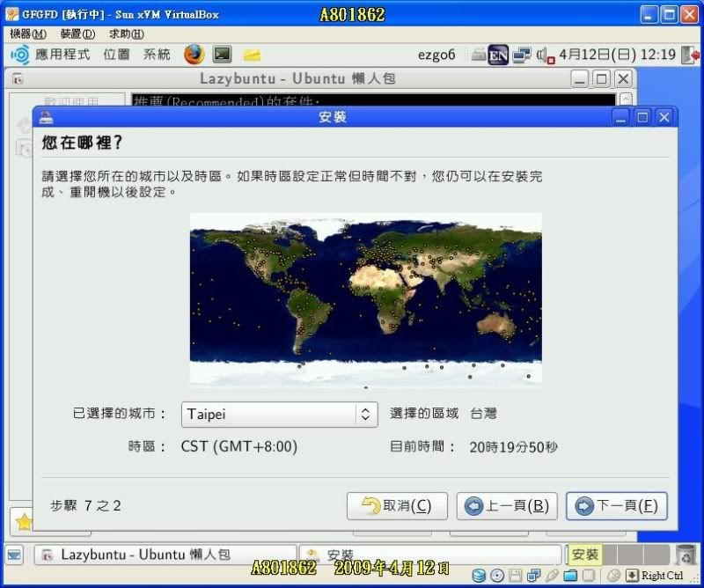704x588 pixels.
Task: Proceed with 下一頁(F) button
Action: (x=617, y=506)
